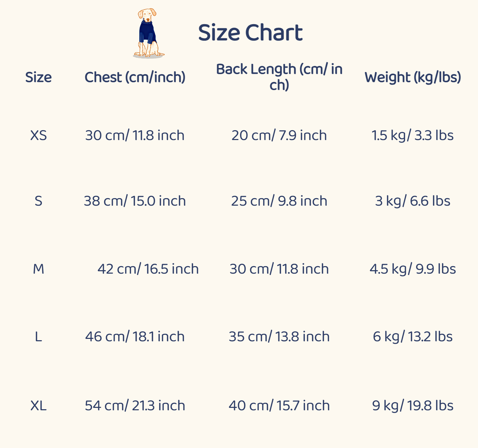The width and height of the screenshot is (478, 448).
Task: Click the 30 cm/ 11.8 inch chest value
Action: pos(135,135)
